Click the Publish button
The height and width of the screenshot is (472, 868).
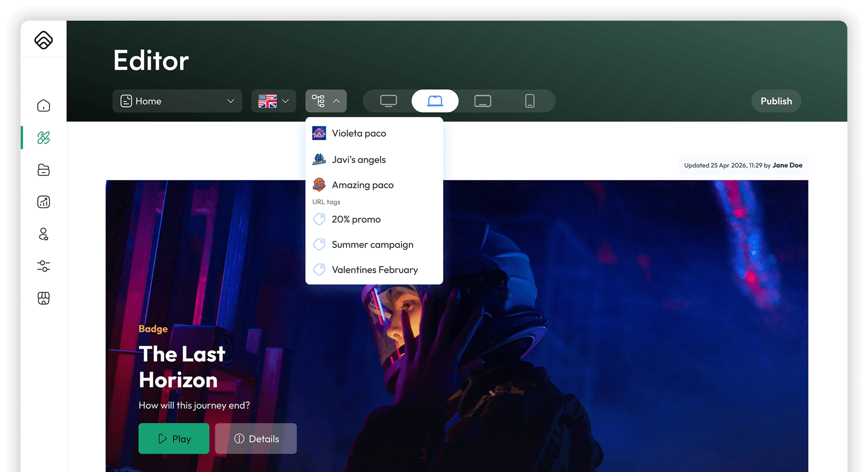pos(776,101)
